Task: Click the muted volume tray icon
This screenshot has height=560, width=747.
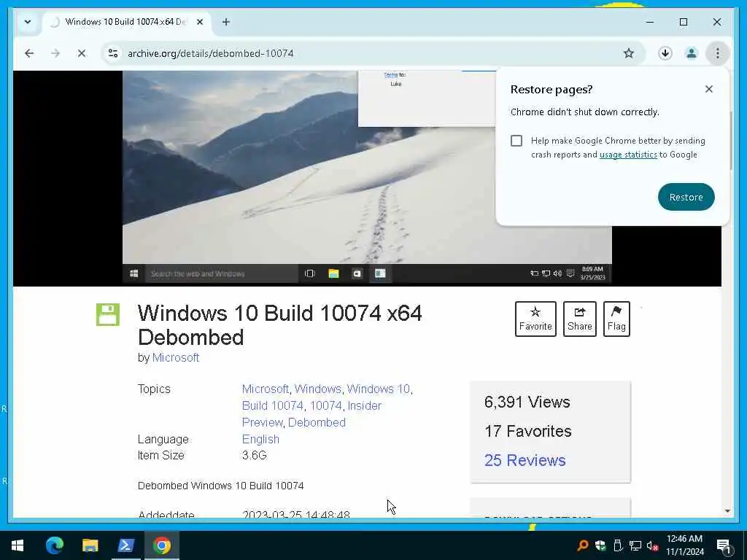Action: pos(652,545)
